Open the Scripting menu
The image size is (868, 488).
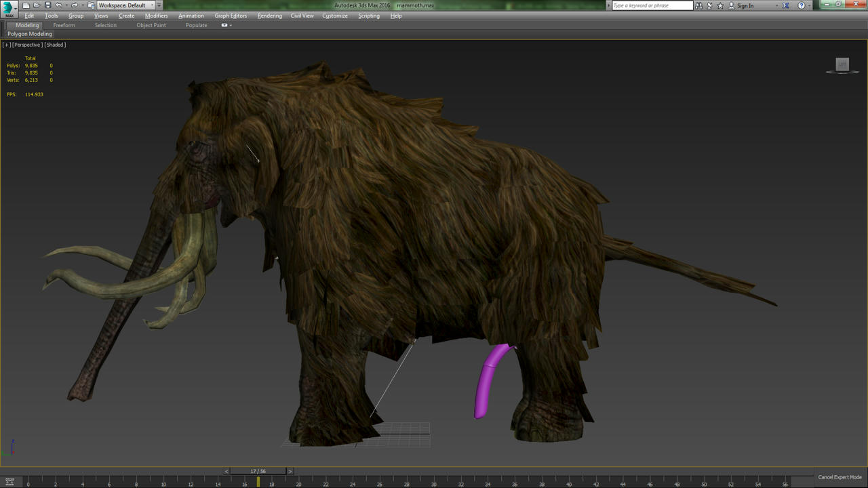pyautogui.click(x=369, y=16)
